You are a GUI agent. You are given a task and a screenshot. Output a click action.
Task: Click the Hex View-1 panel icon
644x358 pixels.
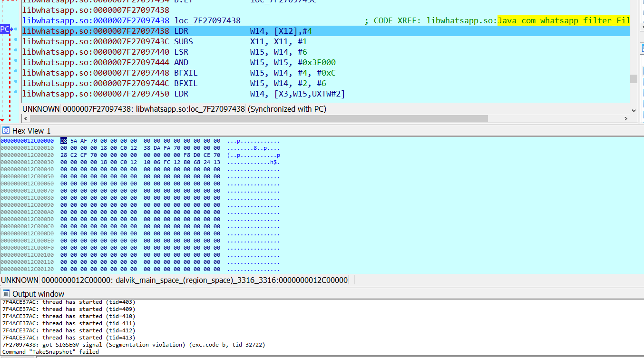point(6,130)
